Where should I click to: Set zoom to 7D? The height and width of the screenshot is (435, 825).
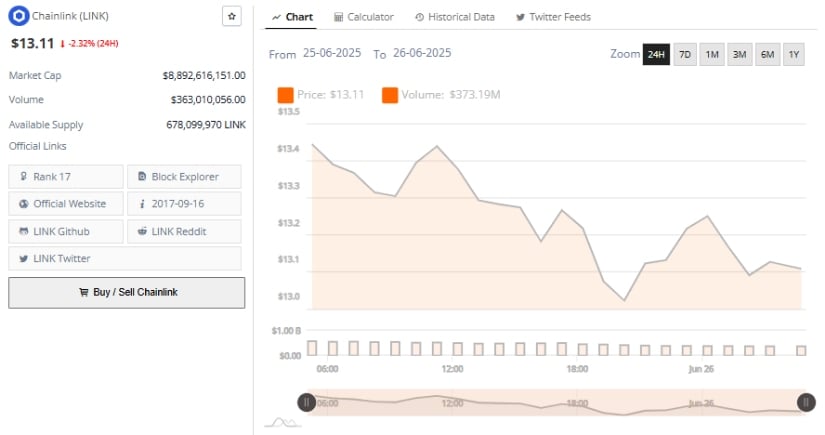(685, 54)
